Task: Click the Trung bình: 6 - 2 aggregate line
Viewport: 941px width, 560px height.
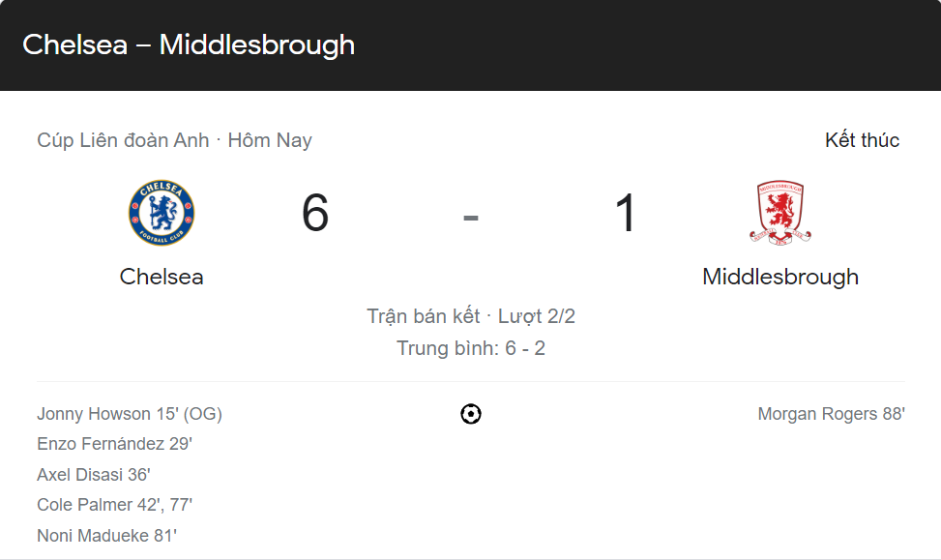Action: pyautogui.click(x=471, y=348)
